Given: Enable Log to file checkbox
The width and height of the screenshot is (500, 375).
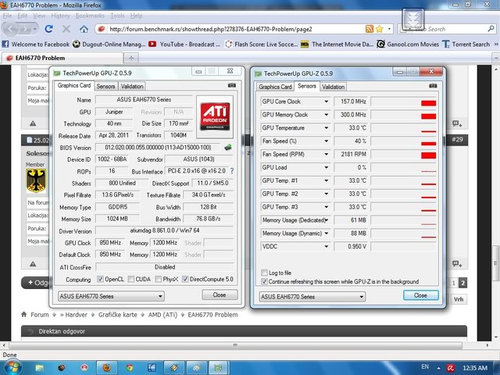Looking at the screenshot, I should 264,273.
